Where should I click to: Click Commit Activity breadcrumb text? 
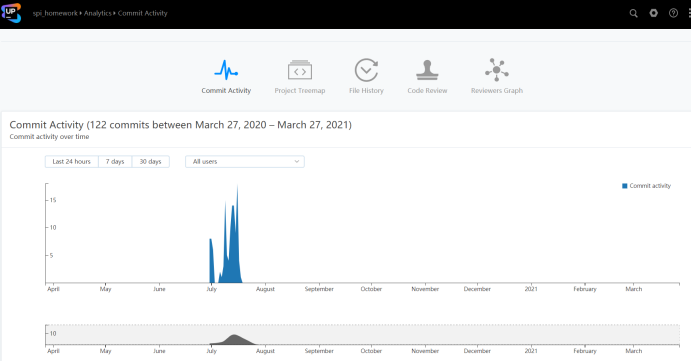143,13
